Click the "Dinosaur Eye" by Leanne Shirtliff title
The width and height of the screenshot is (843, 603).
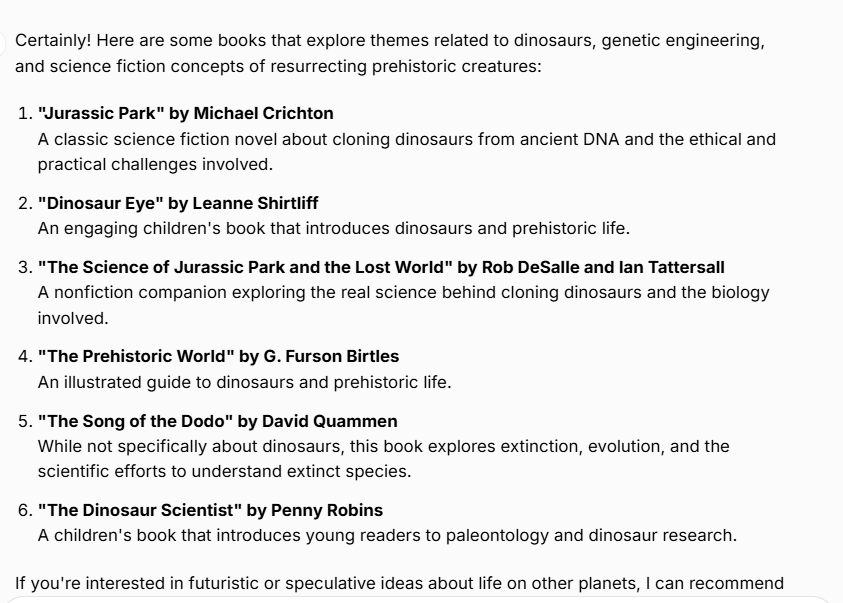pos(178,203)
